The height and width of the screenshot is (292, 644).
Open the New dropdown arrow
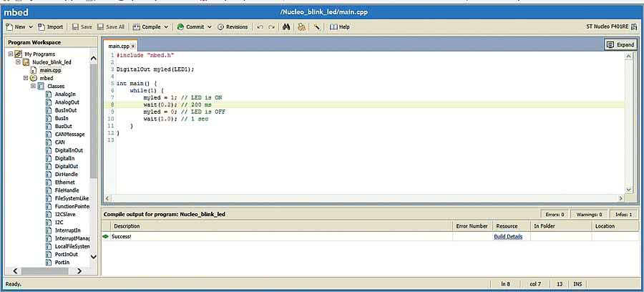click(x=30, y=26)
